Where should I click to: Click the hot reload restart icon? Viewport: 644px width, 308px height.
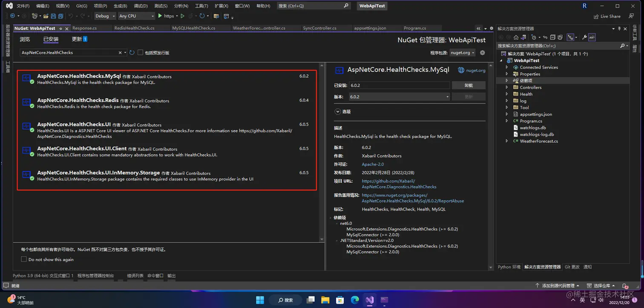pyautogui.click(x=202, y=16)
